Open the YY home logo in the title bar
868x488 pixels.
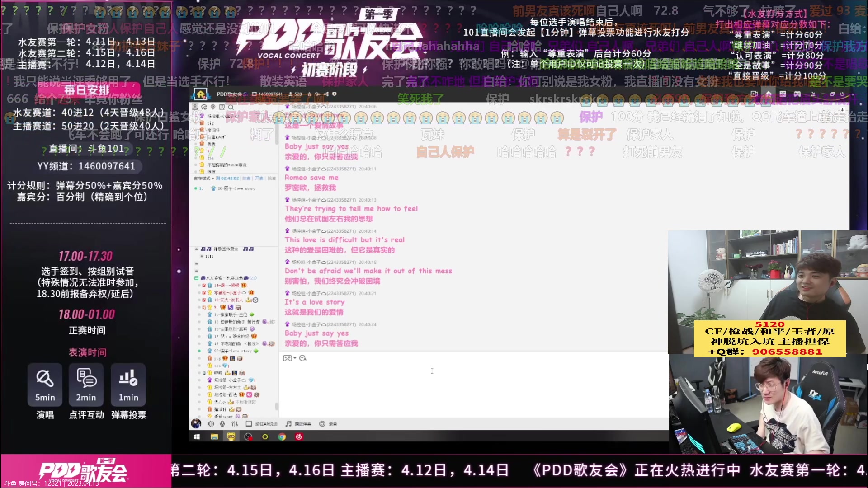pos(201,94)
